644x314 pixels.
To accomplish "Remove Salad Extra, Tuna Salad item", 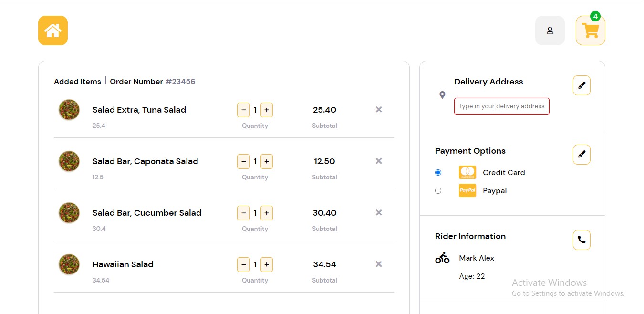I will point(379,110).
